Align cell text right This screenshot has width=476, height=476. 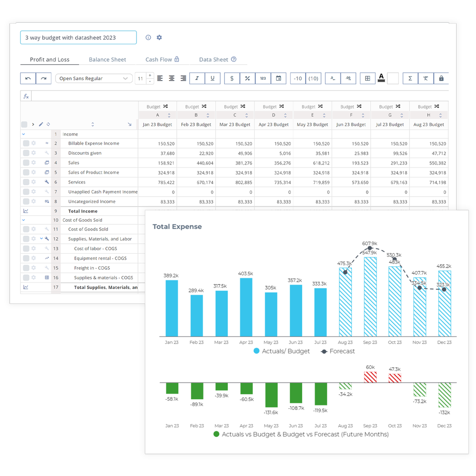tap(183, 78)
